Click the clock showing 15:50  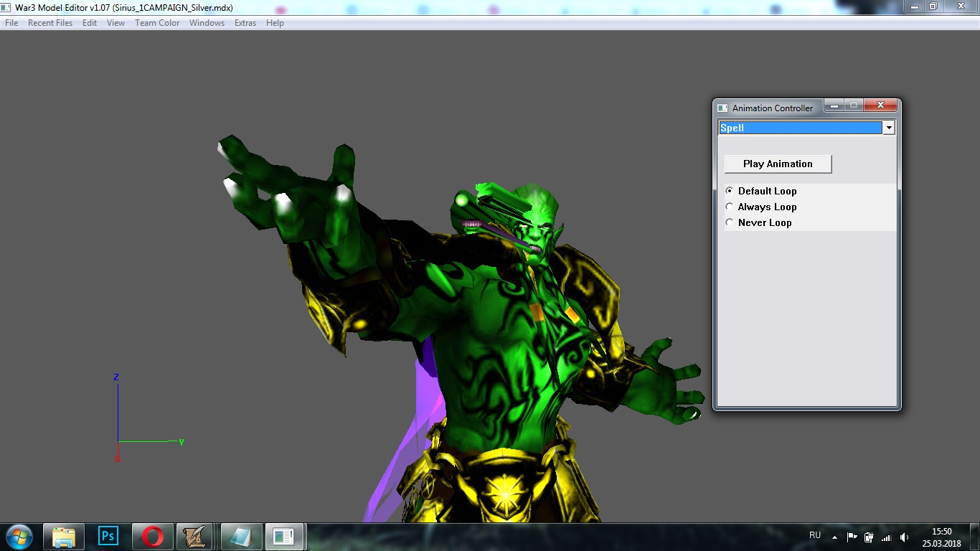tap(941, 537)
